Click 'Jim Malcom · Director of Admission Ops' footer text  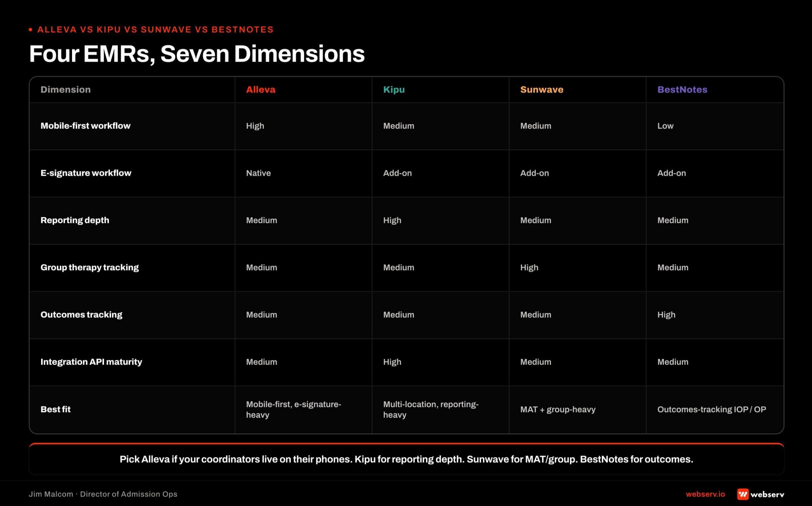[103, 494]
